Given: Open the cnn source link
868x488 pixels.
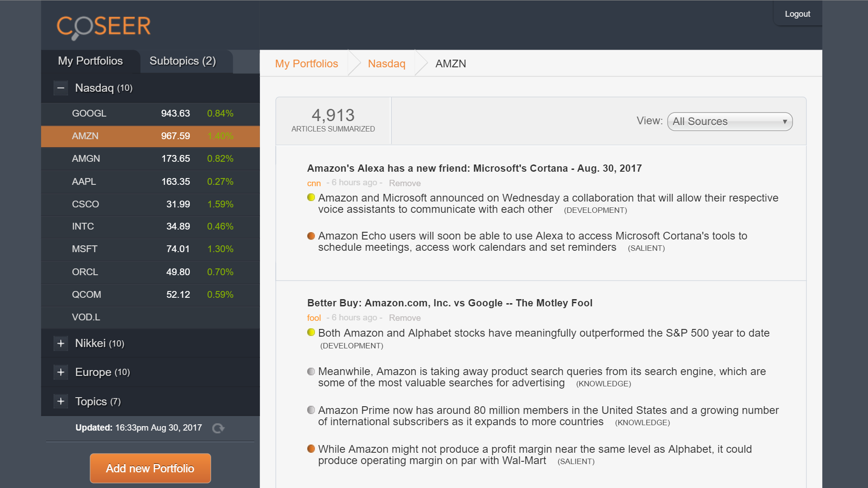Looking at the screenshot, I should 314,183.
